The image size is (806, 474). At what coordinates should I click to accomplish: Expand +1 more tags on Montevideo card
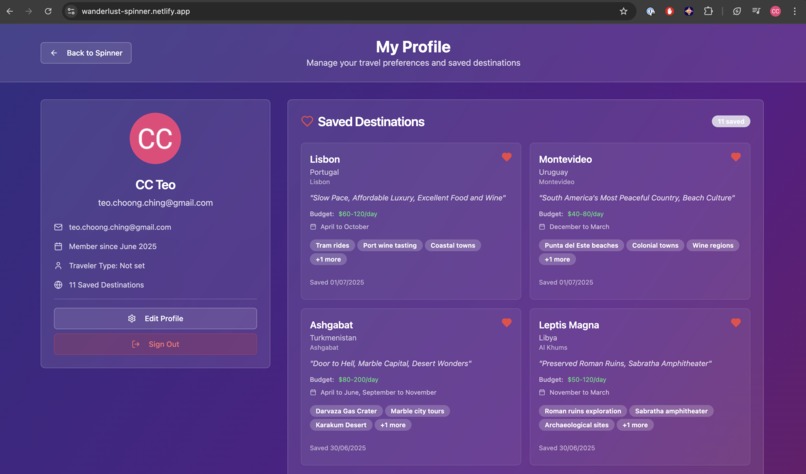557,259
